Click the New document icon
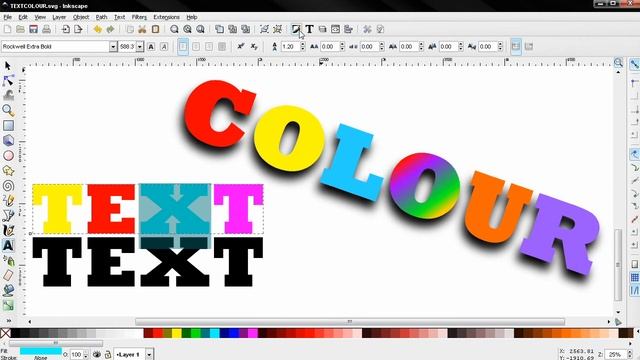640x360 pixels. [x=7, y=29]
